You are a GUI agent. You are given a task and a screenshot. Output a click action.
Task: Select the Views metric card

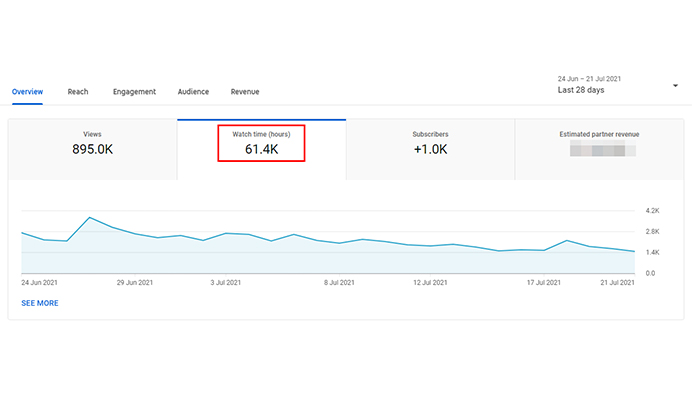[93, 149]
